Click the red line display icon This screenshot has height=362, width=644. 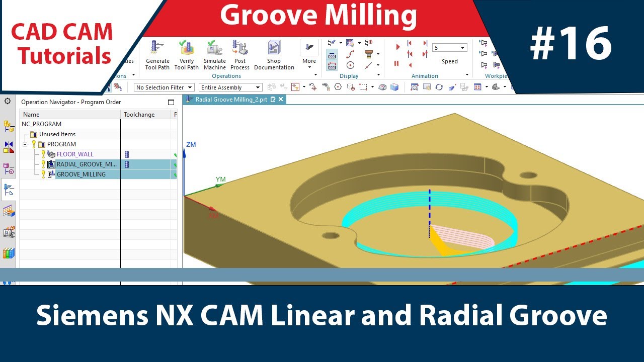point(368,65)
